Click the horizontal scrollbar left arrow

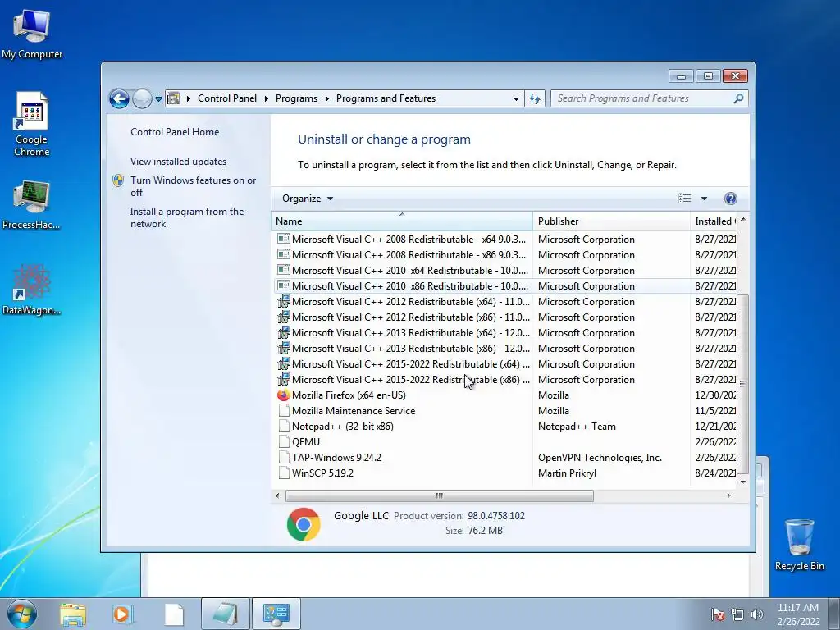(277, 495)
